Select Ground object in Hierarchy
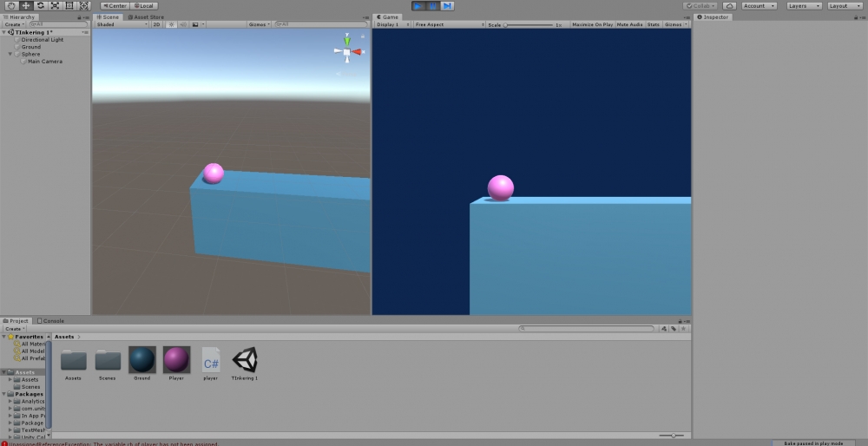The height and width of the screenshot is (446, 868). coord(31,47)
